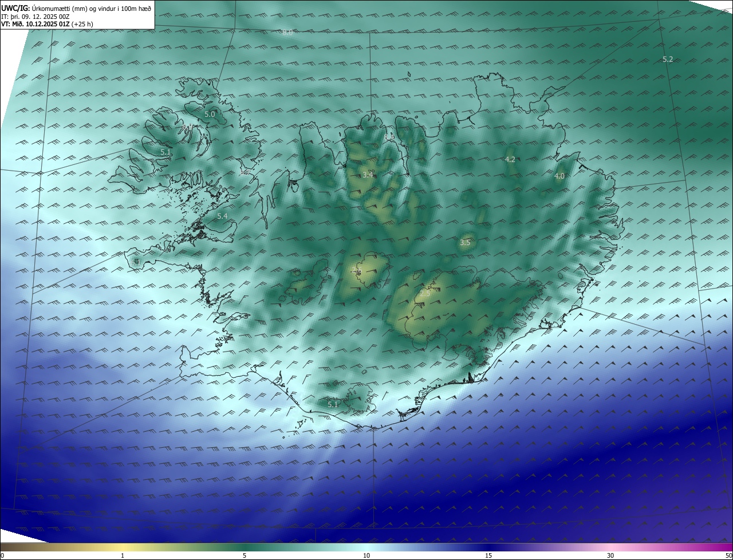Click the "50" tick label on the color scale

(728, 555)
